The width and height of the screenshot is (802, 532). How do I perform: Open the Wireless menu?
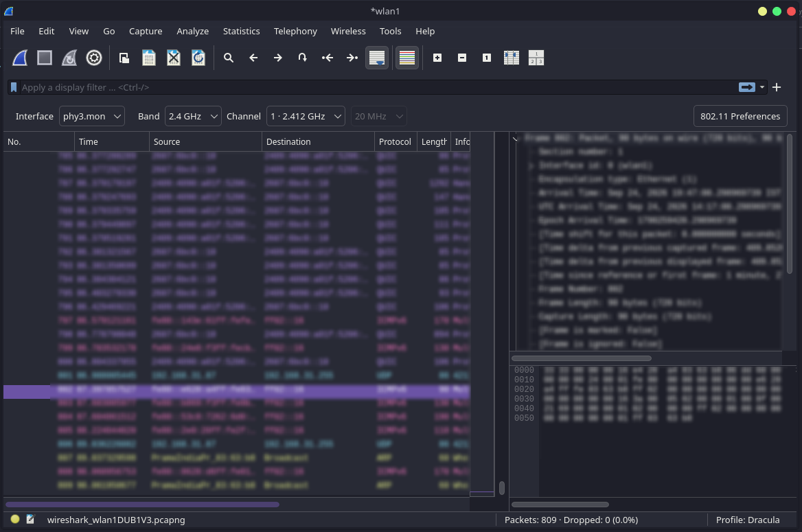tap(348, 31)
